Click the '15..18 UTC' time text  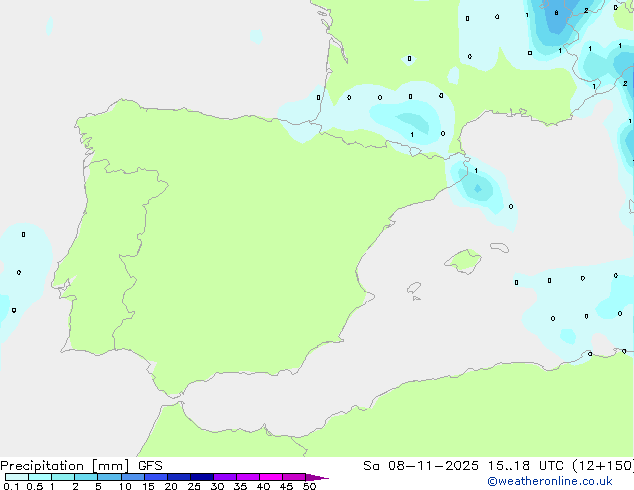(x=526, y=466)
